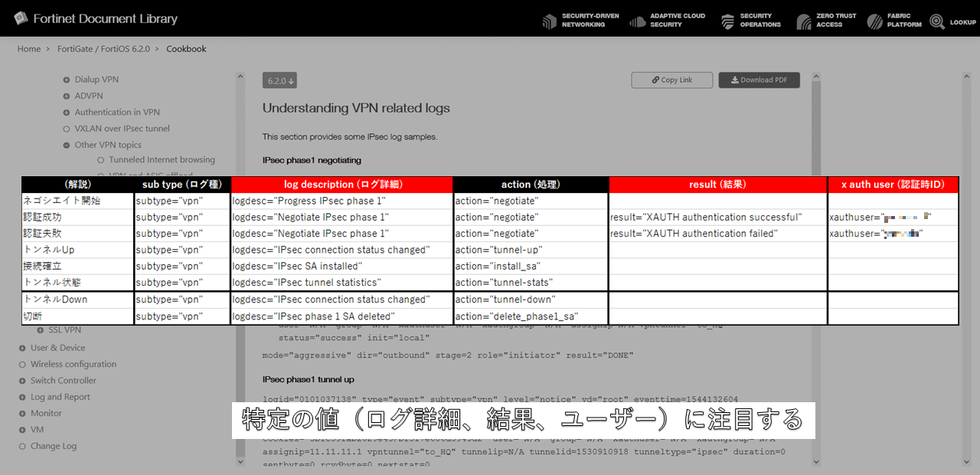Open the Adaptive Cloud Security section
Screen dimensions: 980x475
pyautogui.click(x=668, y=21)
